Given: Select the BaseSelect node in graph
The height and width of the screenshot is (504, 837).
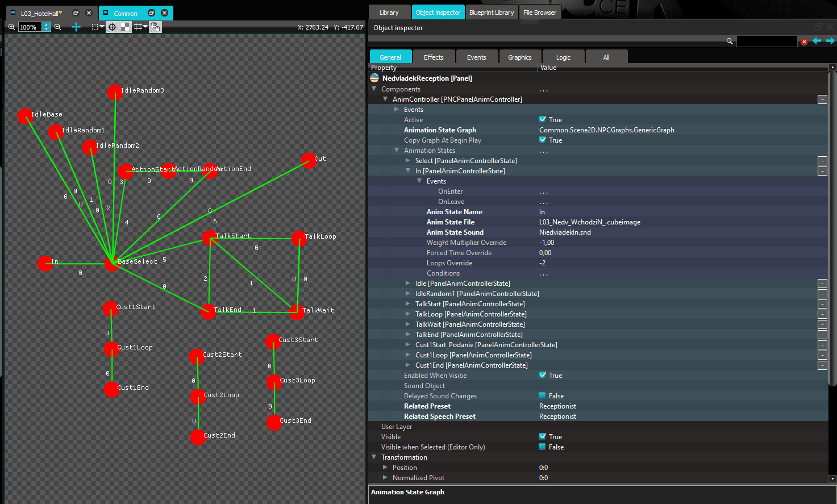Looking at the screenshot, I should pos(112,264).
